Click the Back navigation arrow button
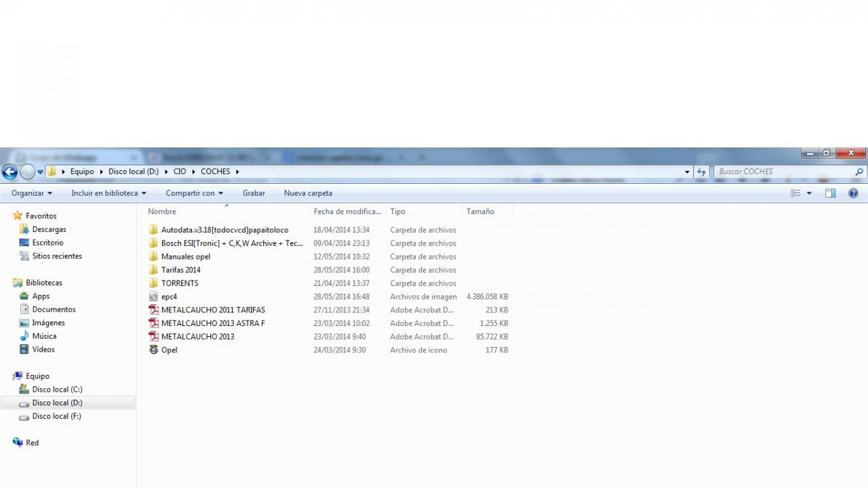The width and height of the screenshot is (868, 488). click(x=9, y=171)
